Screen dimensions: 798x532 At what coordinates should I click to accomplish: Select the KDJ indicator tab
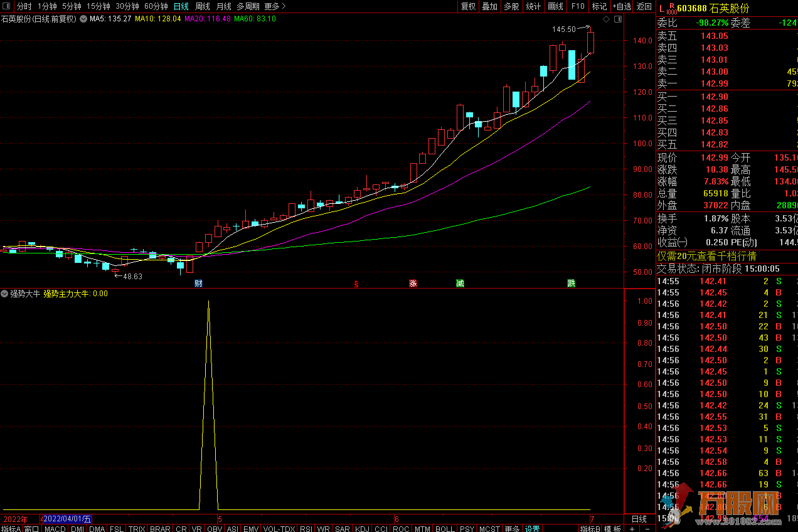pyautogui.click(x=364, y=529)
